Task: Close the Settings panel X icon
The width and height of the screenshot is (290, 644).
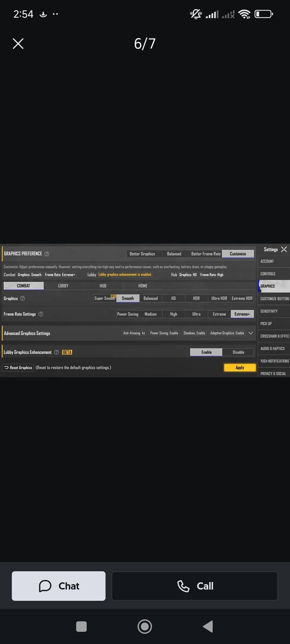Action: 284,249
